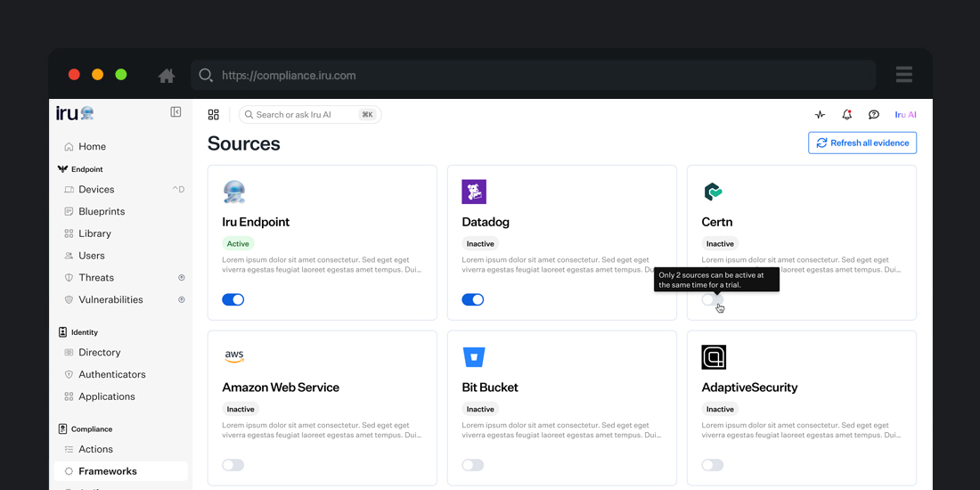Click the Datadog logo icon

(474, 192)
